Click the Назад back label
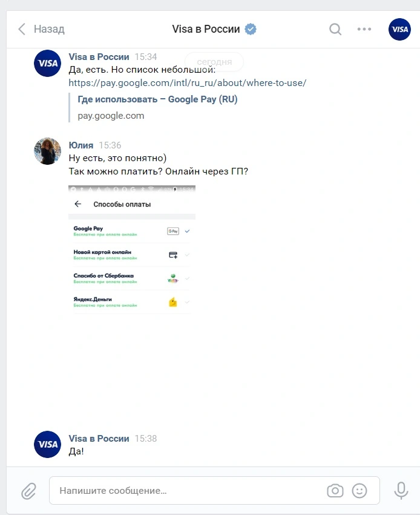The height and width of the screenshot is (515, 420). click(x=49, y=29)
